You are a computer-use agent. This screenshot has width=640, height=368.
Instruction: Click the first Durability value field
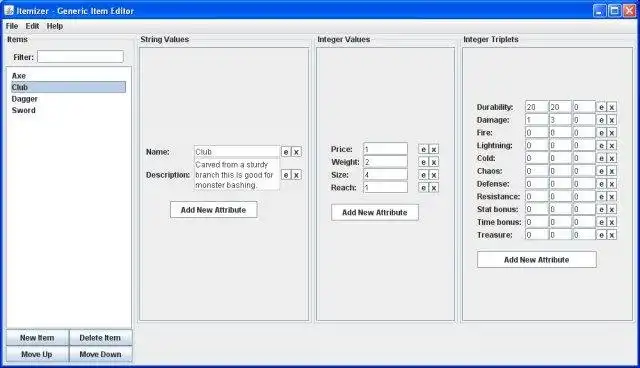[x=536, y=107]
